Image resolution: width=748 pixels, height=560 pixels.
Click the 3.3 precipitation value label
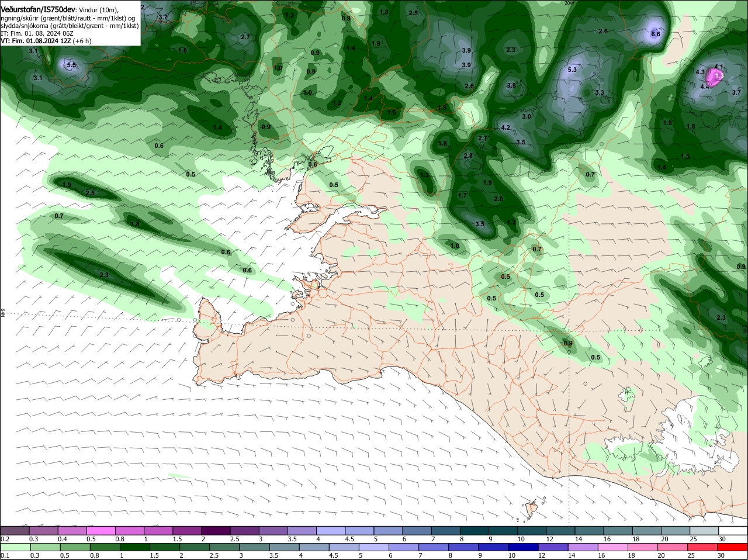click(x=600, y=92)
